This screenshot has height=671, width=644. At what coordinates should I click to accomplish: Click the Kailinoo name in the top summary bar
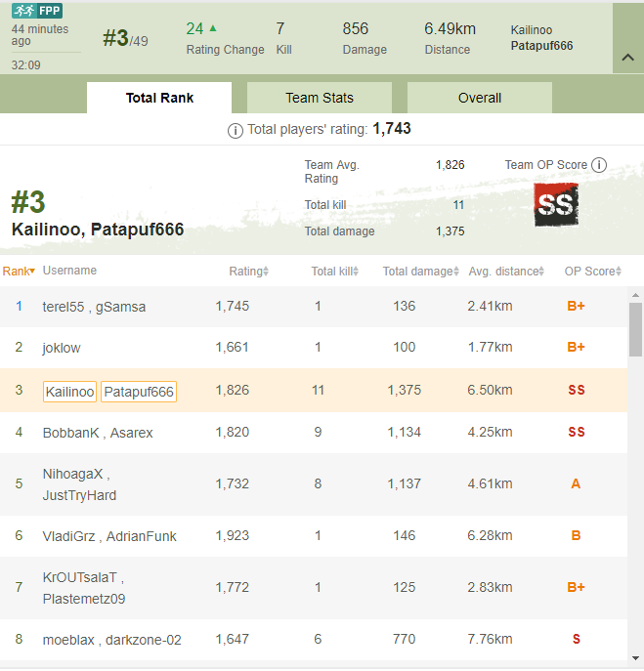[x=532, y=30]
